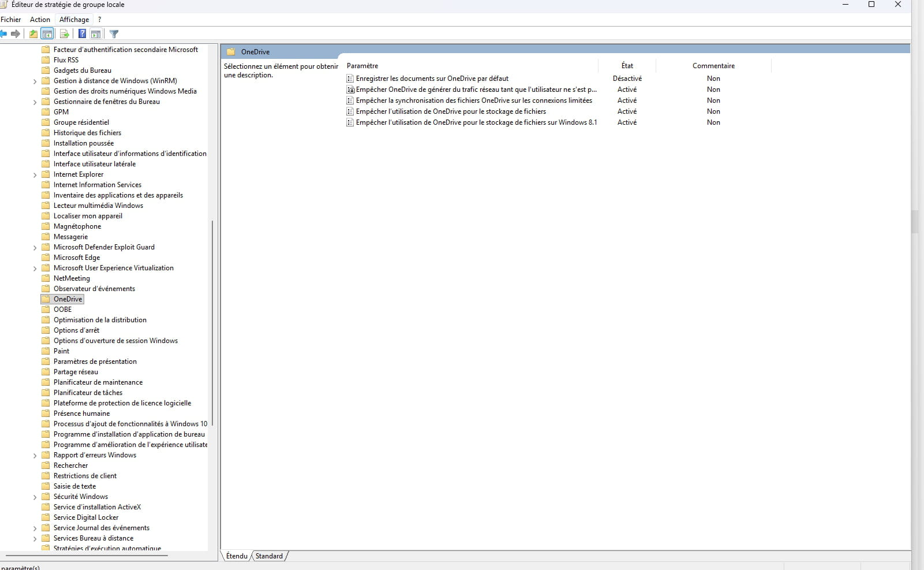Expand the Sécurité Windows folder arrow

click(x=35, y=497)
